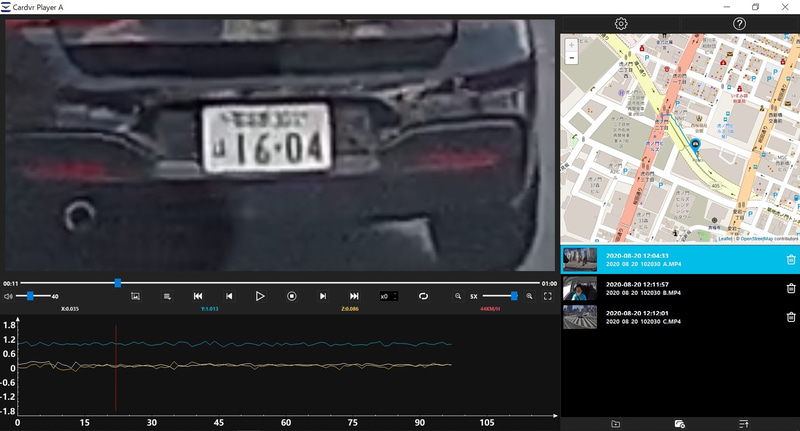Screen dimensions: 800x431
Task: Click the zoom-in magnifier icon
Action: point(530,296)
